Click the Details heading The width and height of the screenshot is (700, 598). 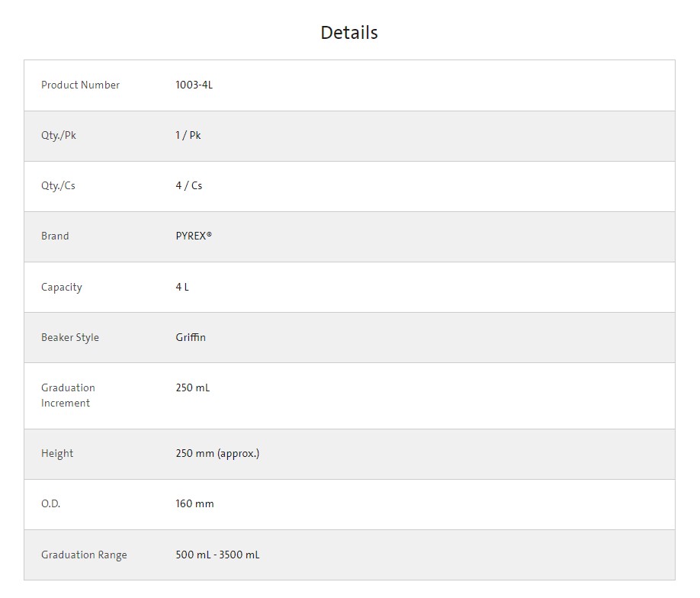pos(348,33)
